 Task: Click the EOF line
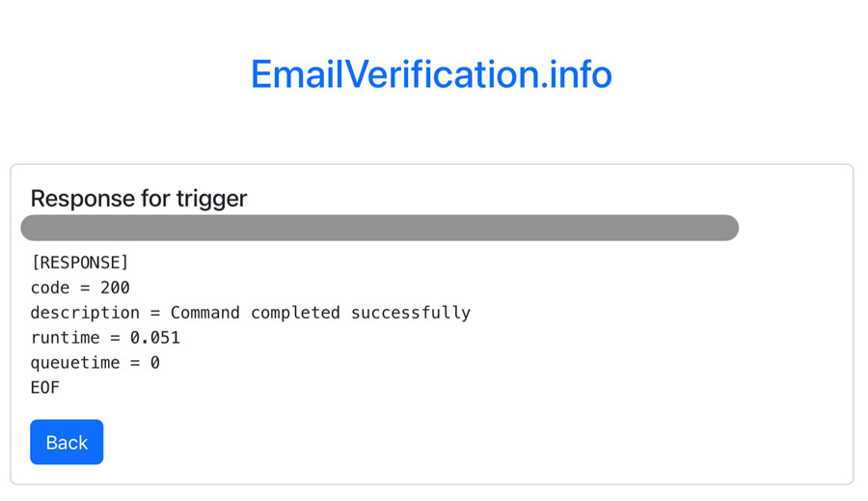tap(45, 388)
